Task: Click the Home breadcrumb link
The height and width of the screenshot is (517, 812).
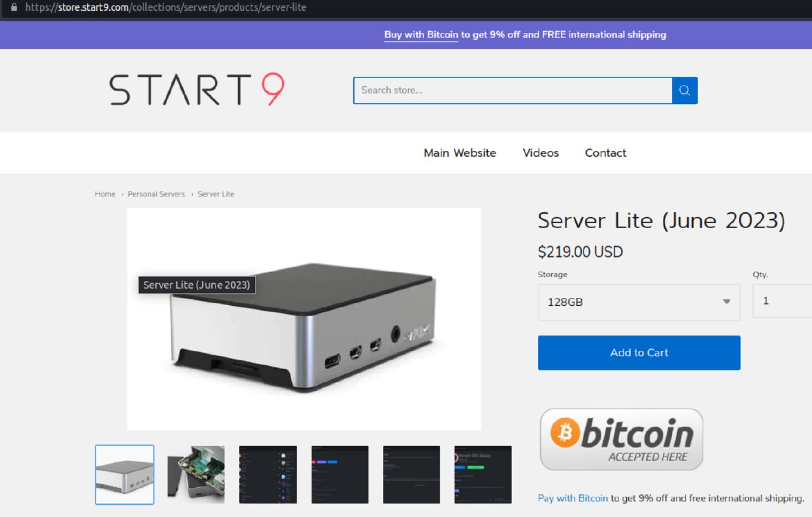Action: click(x=105, y=194)
